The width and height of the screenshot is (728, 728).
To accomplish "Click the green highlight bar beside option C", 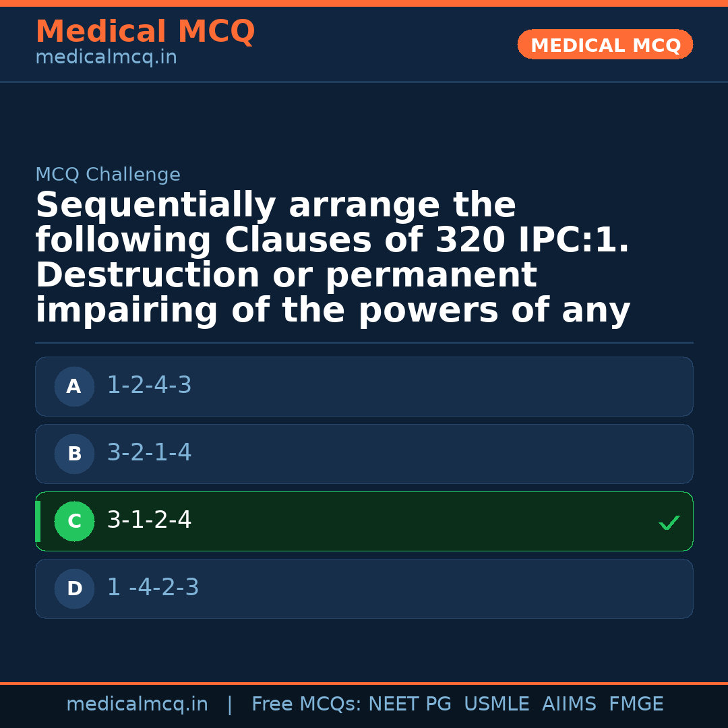I will point(38,521).
